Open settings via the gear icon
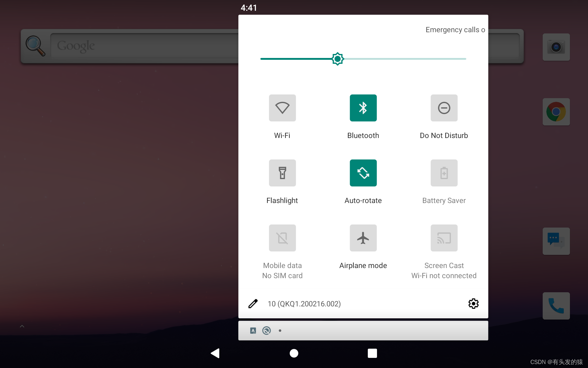This screenshot has width=588, height=368. (473, 304)
